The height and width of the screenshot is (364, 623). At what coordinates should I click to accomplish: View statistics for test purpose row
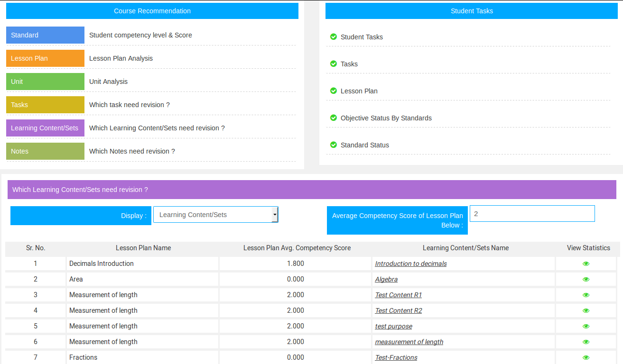click(586, 327)
